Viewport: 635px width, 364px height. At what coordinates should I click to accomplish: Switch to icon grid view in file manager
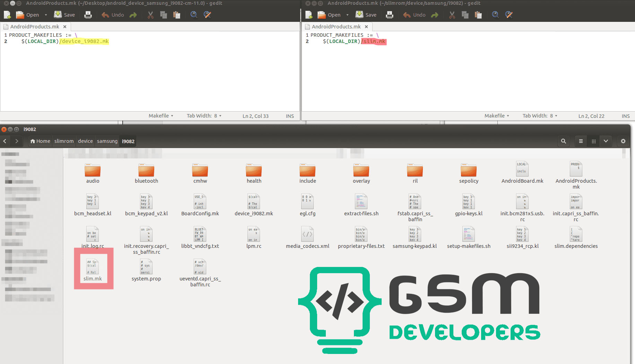click(x=593, y=141)
